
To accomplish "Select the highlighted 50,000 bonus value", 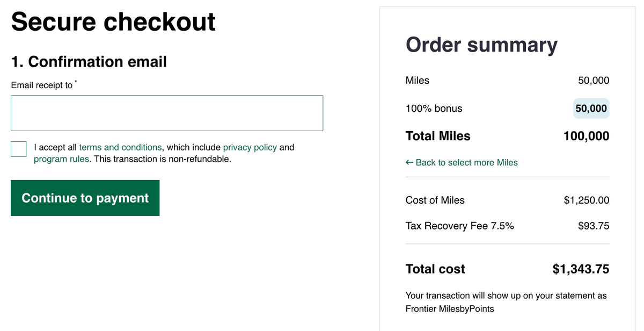I will pos(590,108).
